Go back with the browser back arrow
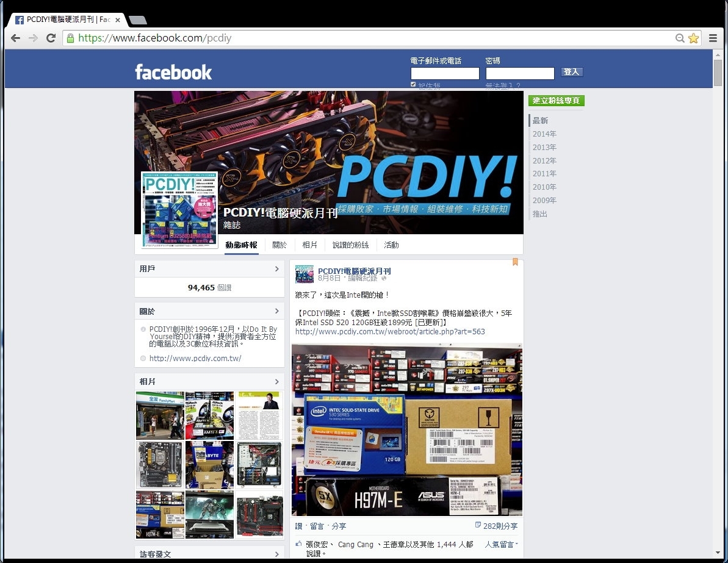The width and height of the screenshot is (728, 563). pos(15,38)
